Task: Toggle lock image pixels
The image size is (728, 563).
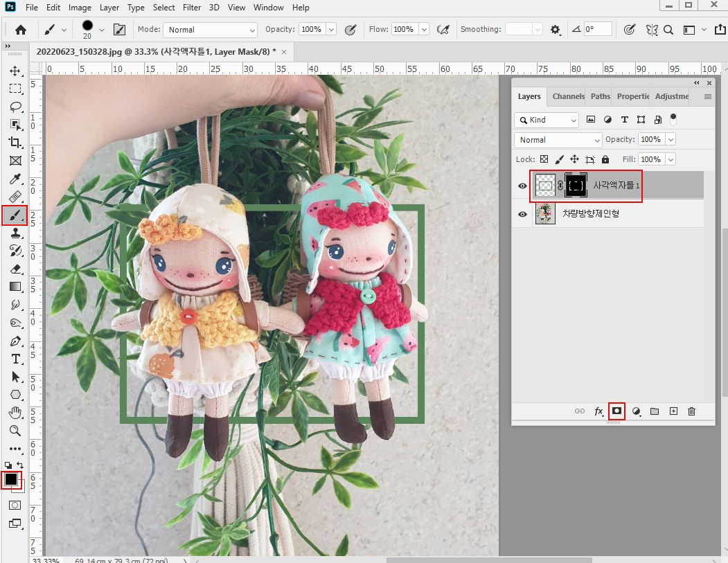Action: (560, 159)
